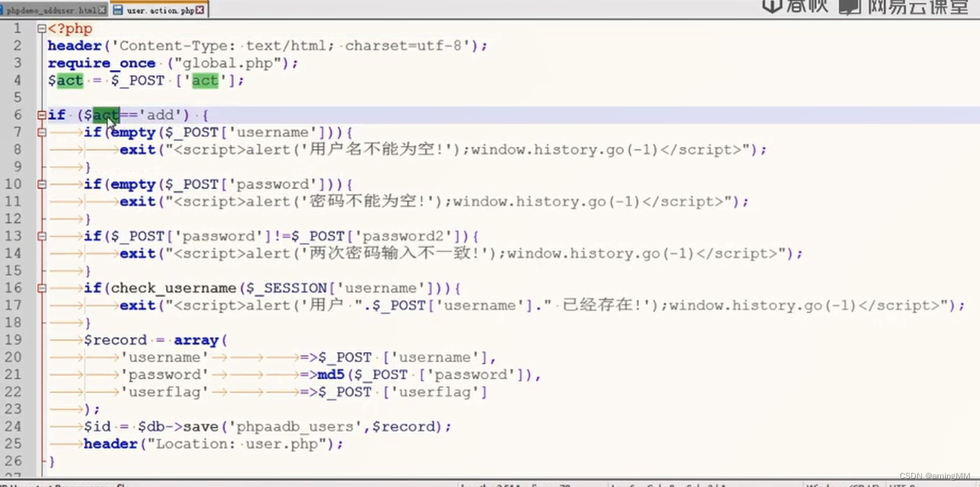Click the 'act' POST key on line 4
980x487 pixels.
(x=205, y=81)
